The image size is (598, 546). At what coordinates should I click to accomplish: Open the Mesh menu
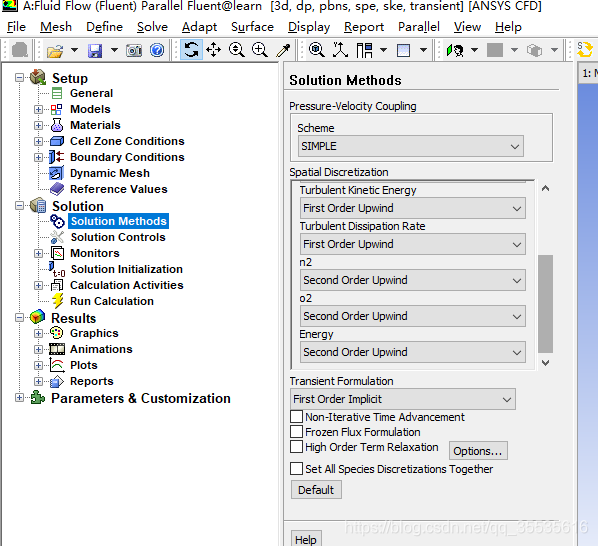(56, 27)
